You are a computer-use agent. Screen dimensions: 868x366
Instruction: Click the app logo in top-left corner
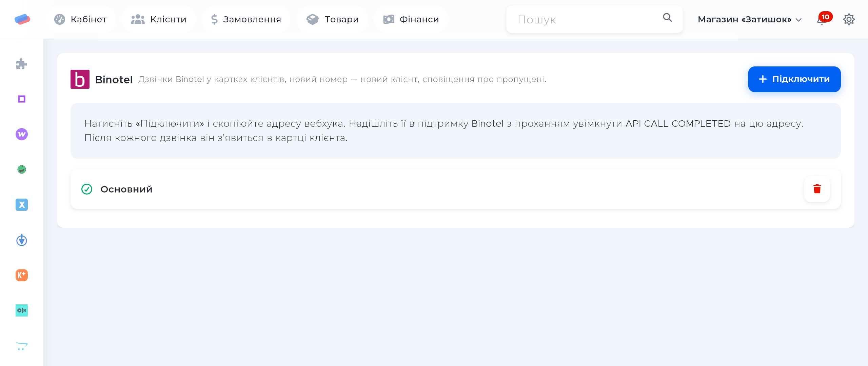22,19
